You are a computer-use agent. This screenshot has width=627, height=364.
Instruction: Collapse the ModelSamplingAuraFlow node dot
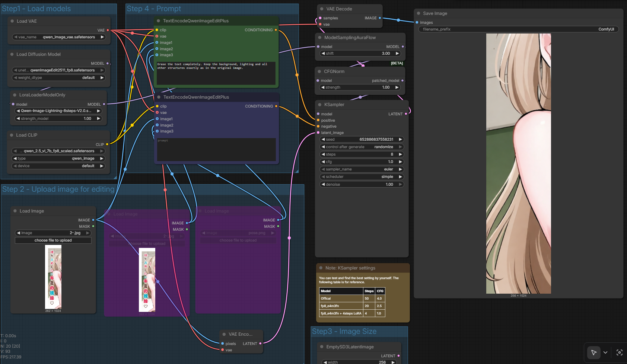click(320, 38)
